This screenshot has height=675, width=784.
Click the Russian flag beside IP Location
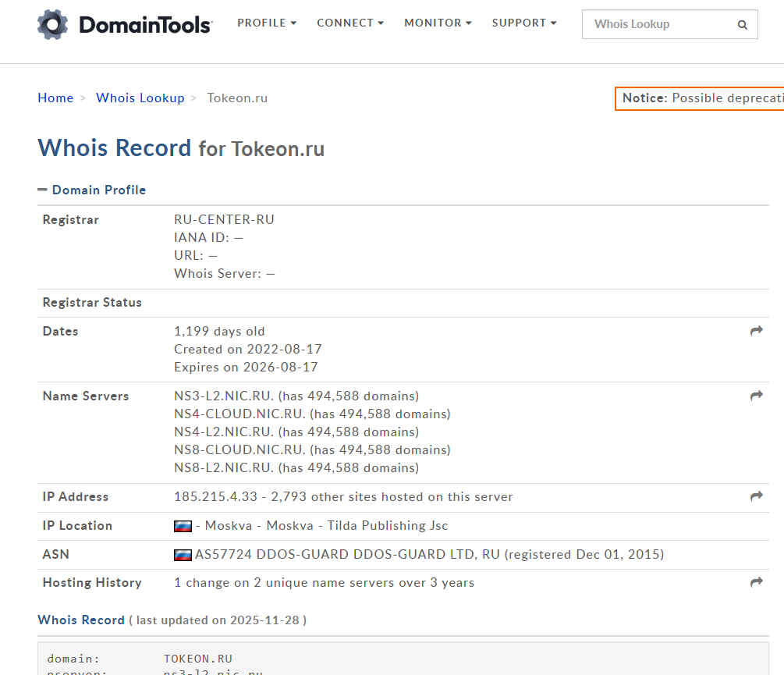[x=183, y=527]
